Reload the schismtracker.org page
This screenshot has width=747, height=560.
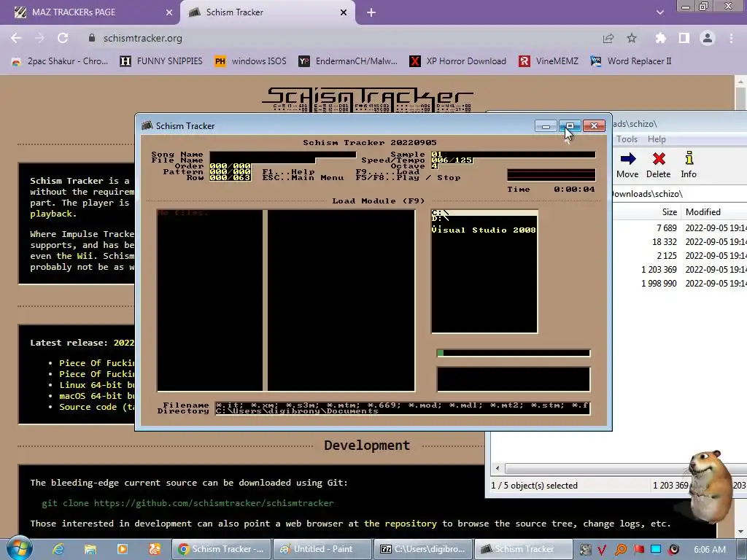coord(63,38)
